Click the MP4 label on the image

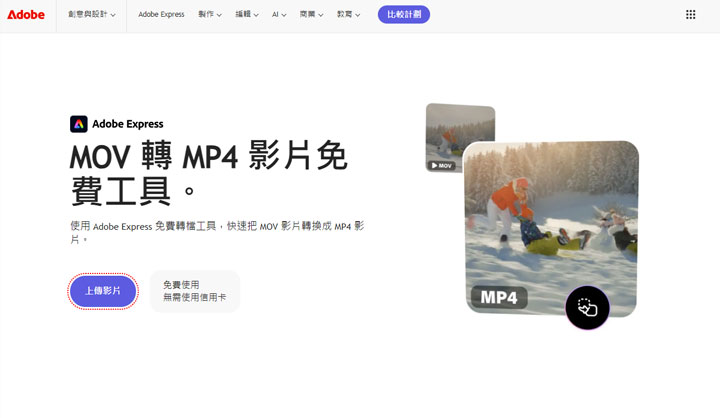tap(499, 298)
